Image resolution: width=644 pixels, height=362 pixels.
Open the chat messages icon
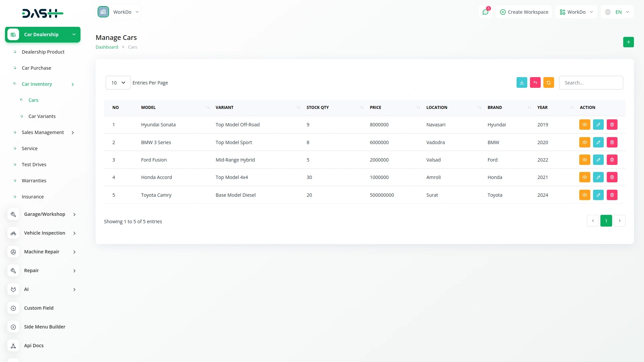[x=485, y=12]
